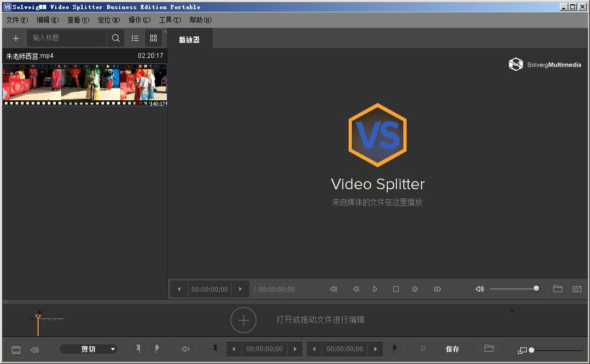This screenshot has height=364, width=590.
Task: Jump to the next keyframe
Action: click(x=437, y=289)
